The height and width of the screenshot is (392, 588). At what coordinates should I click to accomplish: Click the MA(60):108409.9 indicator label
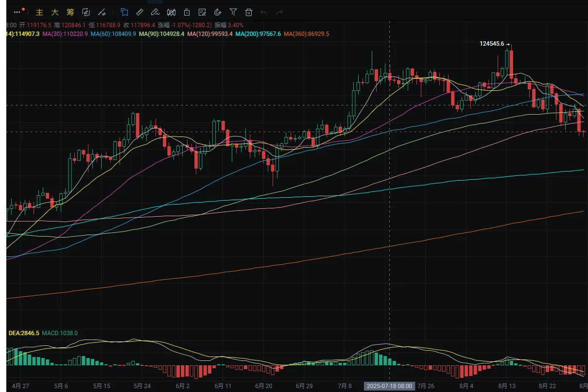tap(113, 34)
